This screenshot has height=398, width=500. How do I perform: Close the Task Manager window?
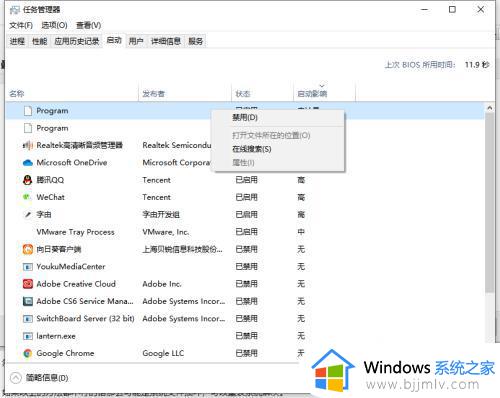point(481,10)
